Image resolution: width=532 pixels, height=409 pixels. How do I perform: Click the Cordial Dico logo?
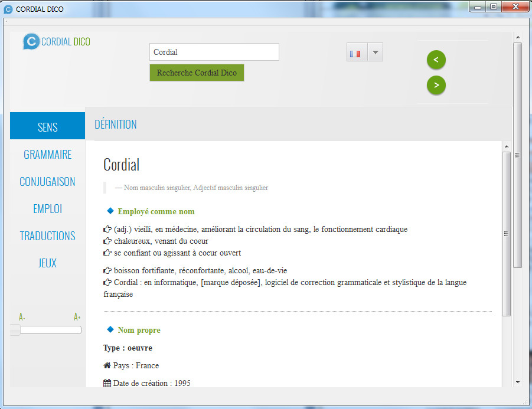pyautogui.click(x=56, y=41)
